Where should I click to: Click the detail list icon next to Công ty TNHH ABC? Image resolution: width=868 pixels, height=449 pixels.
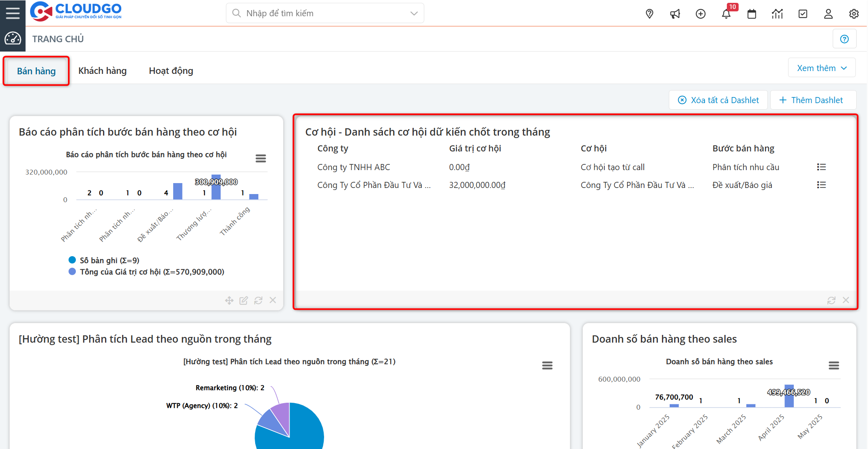coord(821,167)
